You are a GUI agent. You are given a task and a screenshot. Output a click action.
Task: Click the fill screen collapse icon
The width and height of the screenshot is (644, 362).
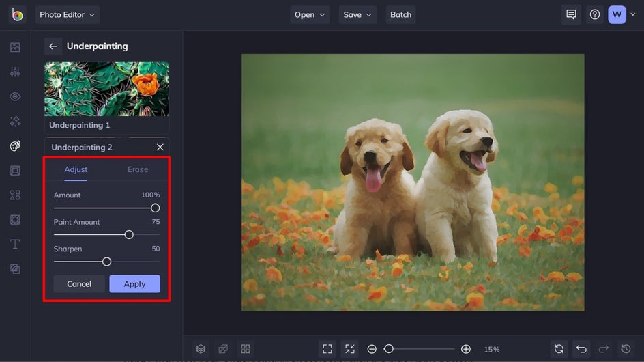point(350,349)
